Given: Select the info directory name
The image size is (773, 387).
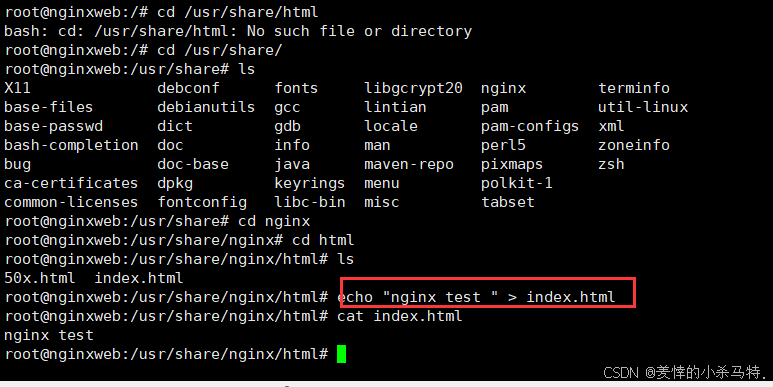Looking at the screenshot, I should point(292,145).
